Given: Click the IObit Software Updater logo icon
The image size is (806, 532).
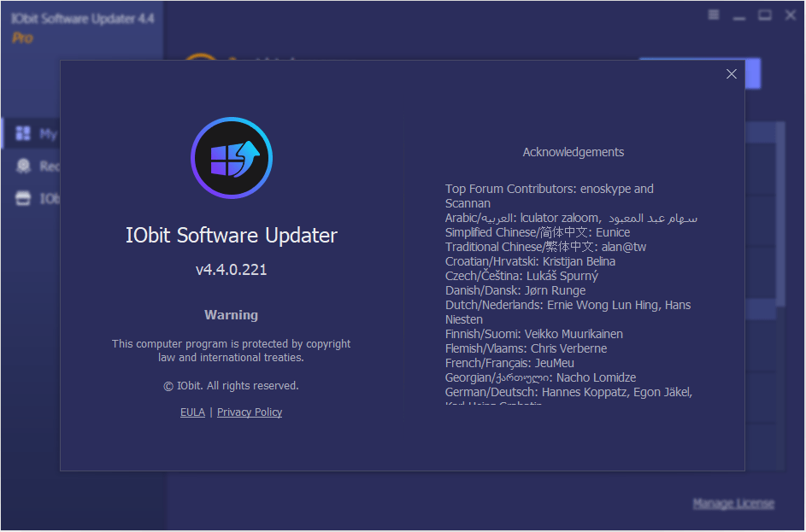Looking at the screenshot, I should point(232,158).
